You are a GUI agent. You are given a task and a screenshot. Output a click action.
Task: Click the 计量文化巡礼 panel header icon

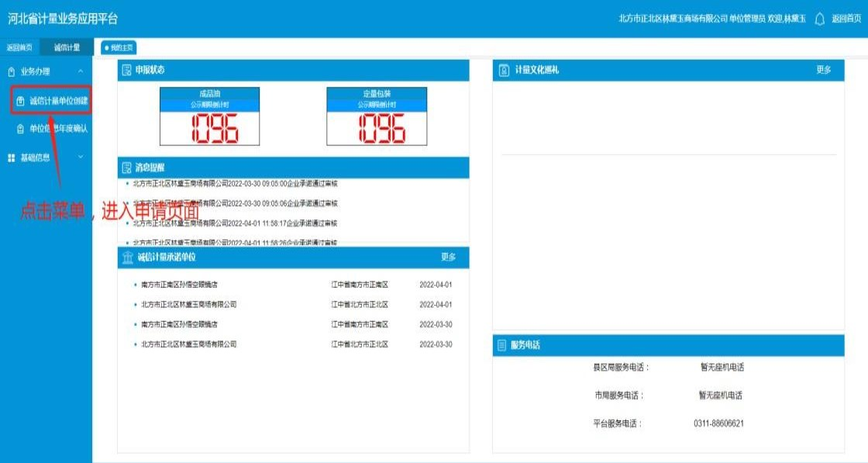[x=504, y=71]
